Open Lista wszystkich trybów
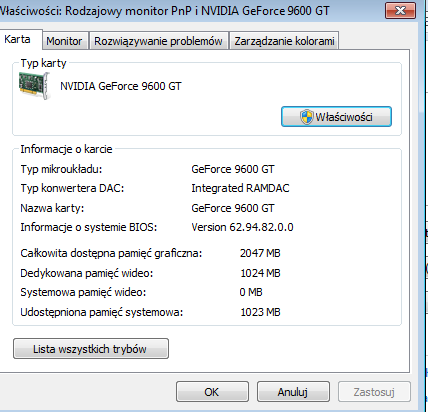The width and height of the screenshot is (428, 412). [x=91, y=349]
